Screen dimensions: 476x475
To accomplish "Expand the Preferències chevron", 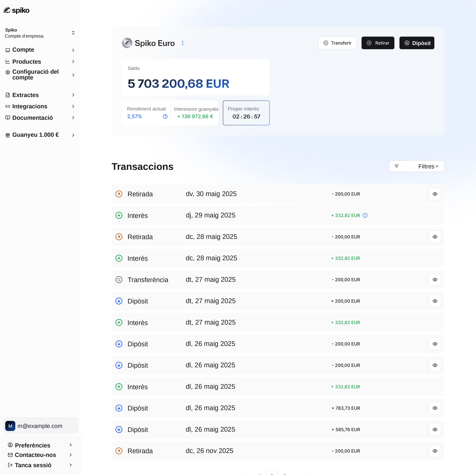I will click(x=71, y=445).
